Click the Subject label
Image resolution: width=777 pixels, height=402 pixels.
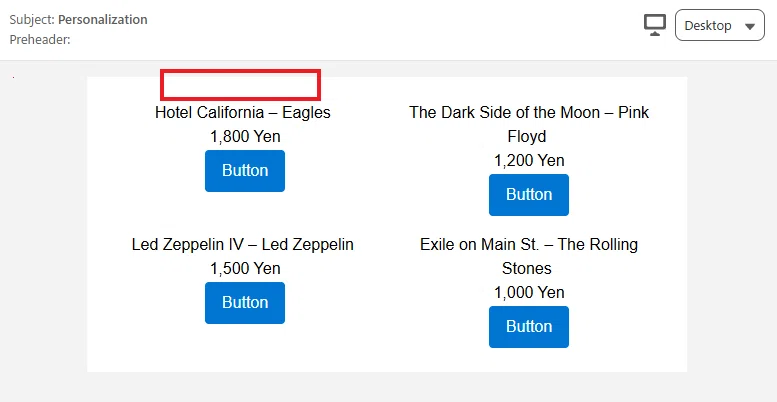(x=32, y=20)
